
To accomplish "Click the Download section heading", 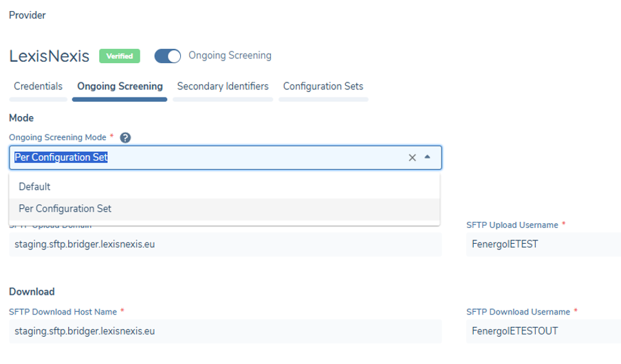I will point(32,292).
